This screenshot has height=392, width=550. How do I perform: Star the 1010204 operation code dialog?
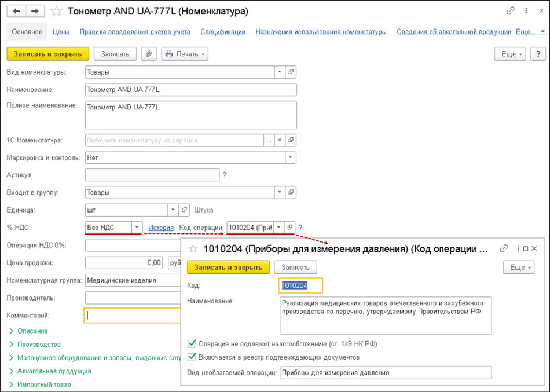(194, 249)
